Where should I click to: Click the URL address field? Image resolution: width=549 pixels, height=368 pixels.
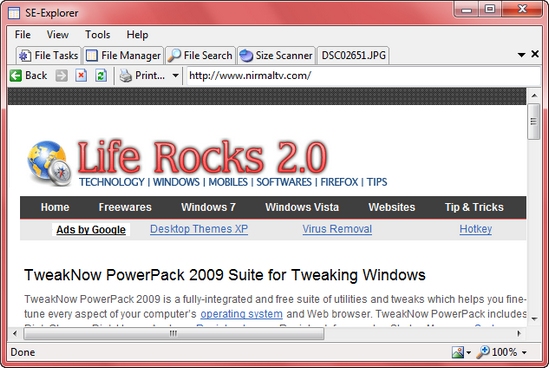363,76
